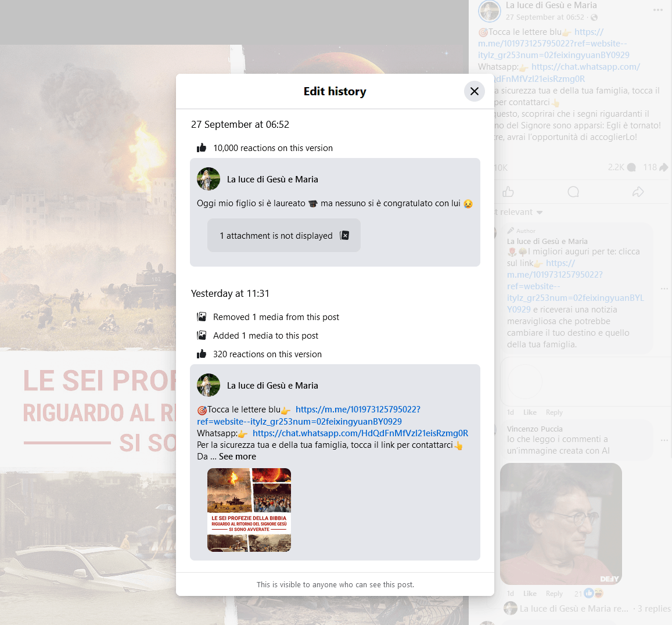Like the author's pinned comment
The image size is (672, 625).
pos(530,412)
